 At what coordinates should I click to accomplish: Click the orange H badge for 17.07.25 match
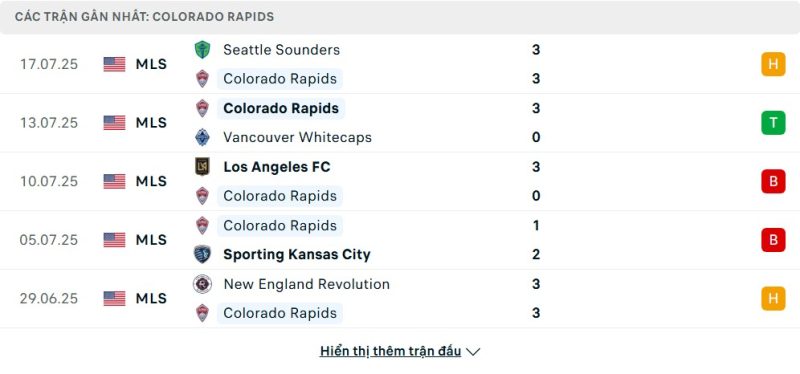click(x=773, y=64)
